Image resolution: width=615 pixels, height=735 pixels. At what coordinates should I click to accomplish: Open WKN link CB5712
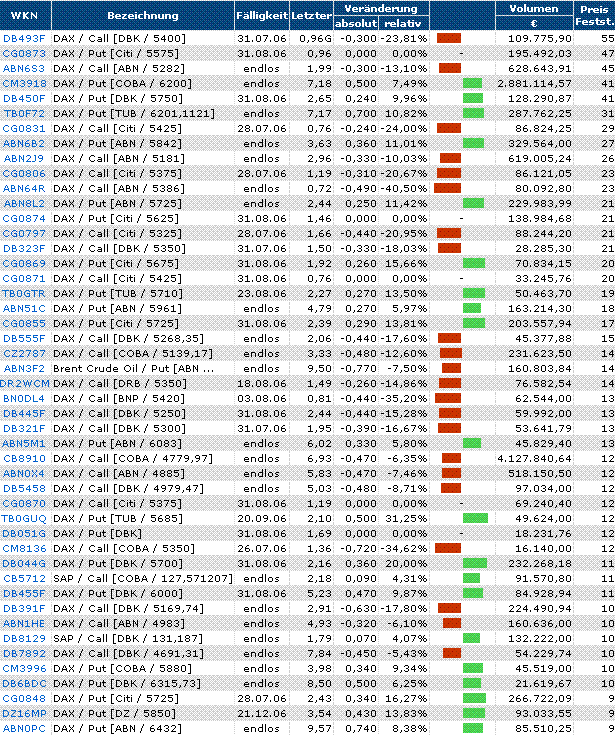(x=24, y=578)
